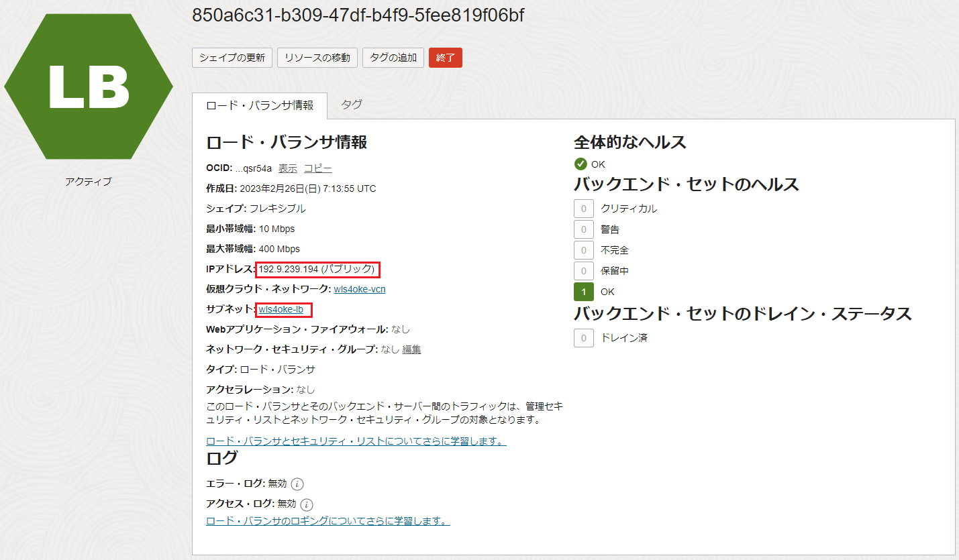
Task: Click the リソースの移動 button
Action: (317, 58)
